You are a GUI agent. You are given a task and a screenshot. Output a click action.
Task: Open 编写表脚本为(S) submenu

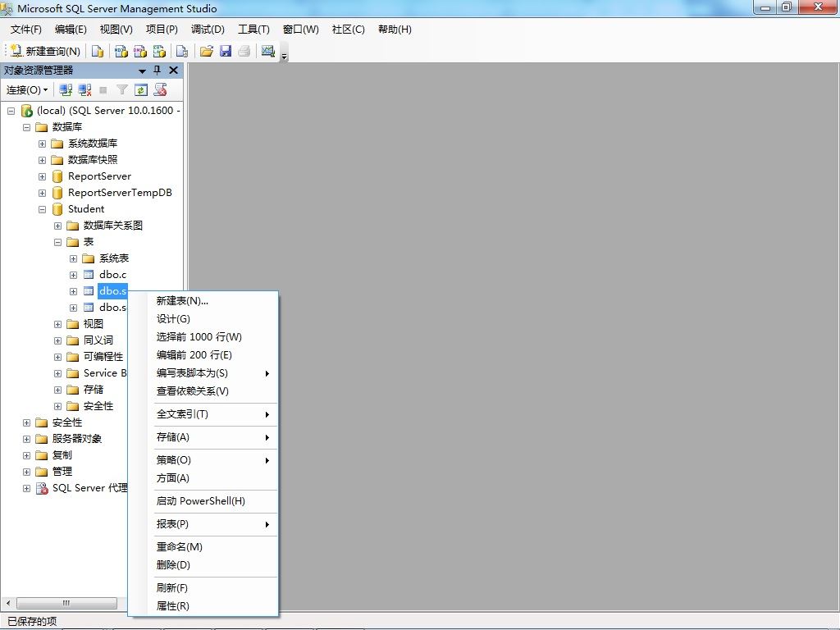pyautogui.click(x=212, y=373)
